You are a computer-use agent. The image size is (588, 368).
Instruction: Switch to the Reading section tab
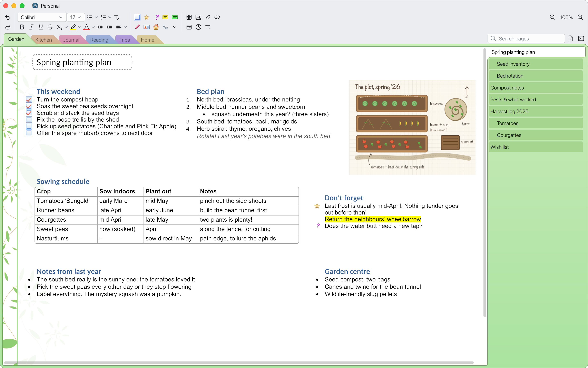(99, 40)
